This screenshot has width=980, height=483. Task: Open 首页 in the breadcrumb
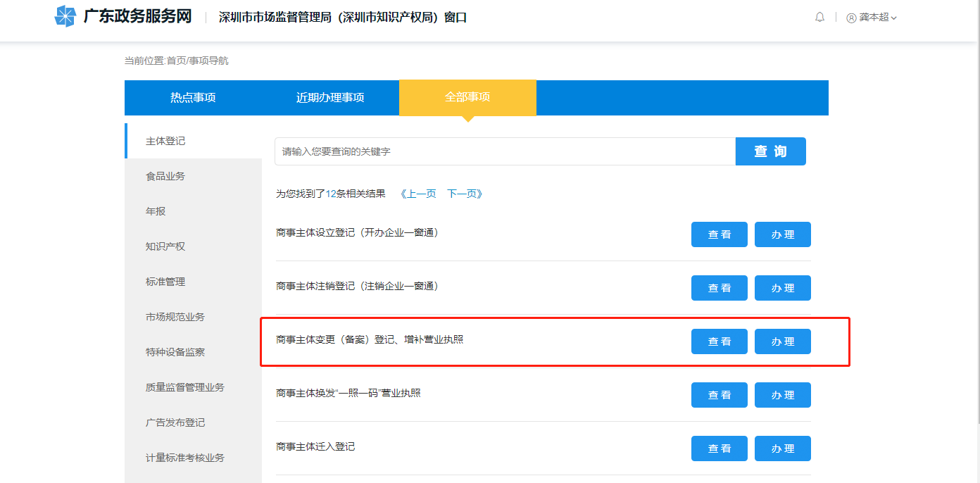(x=175, y=61)
